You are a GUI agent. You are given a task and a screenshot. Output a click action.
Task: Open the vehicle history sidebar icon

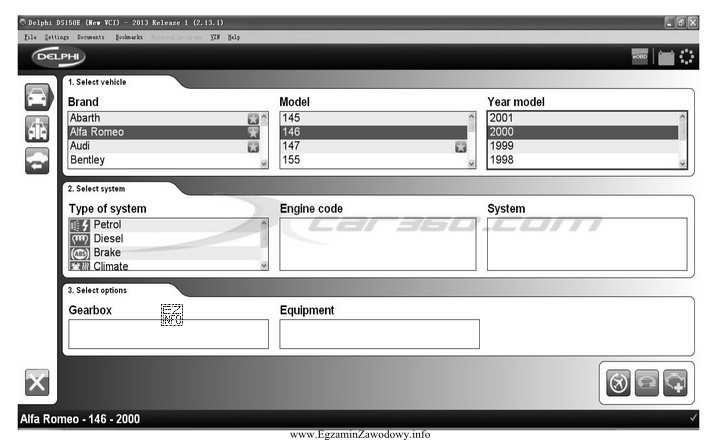(37, 161)
